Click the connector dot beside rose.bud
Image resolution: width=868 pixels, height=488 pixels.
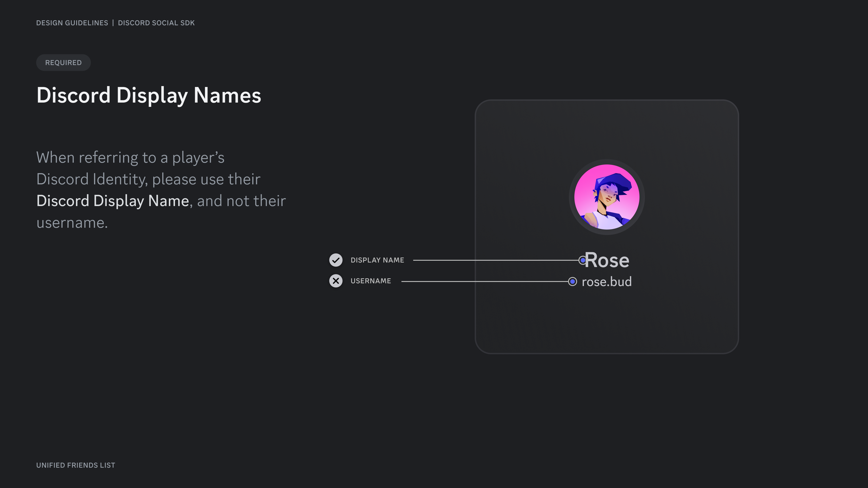pyautogui.click(x=573, y=281)
